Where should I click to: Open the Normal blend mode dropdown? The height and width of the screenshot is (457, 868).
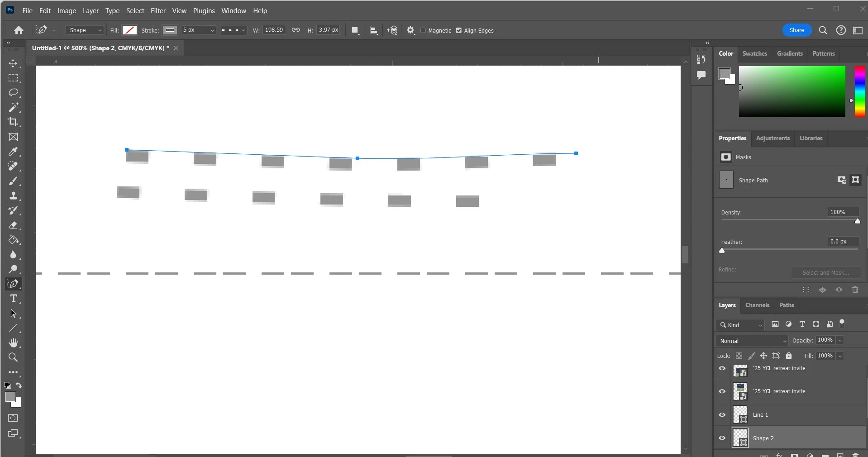click(753, 341)
